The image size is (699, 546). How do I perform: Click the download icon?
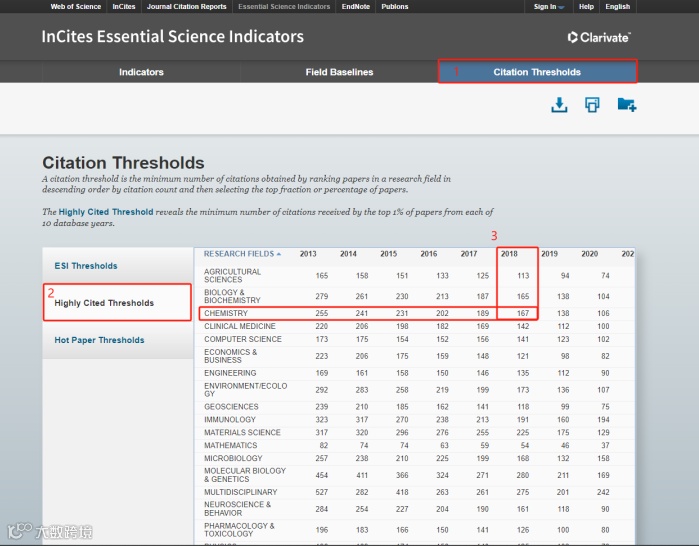tap(559, 105)
